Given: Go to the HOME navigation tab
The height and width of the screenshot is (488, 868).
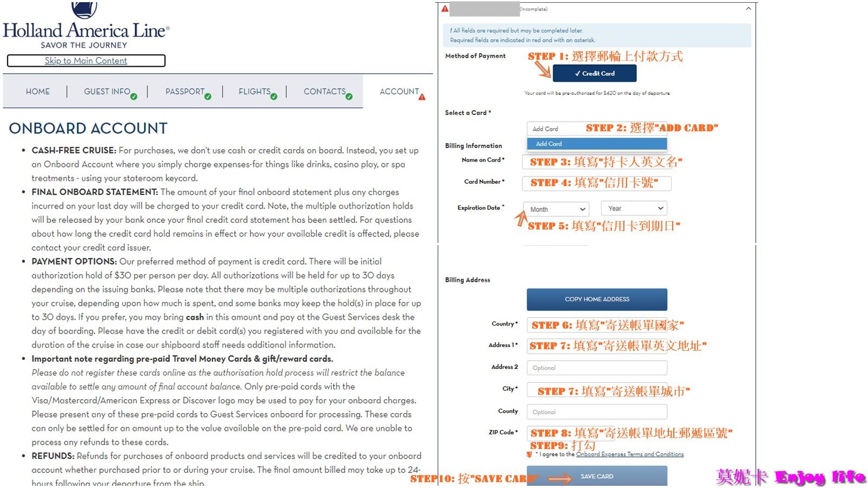Looking at the screenshot, I should click(37, 92).
